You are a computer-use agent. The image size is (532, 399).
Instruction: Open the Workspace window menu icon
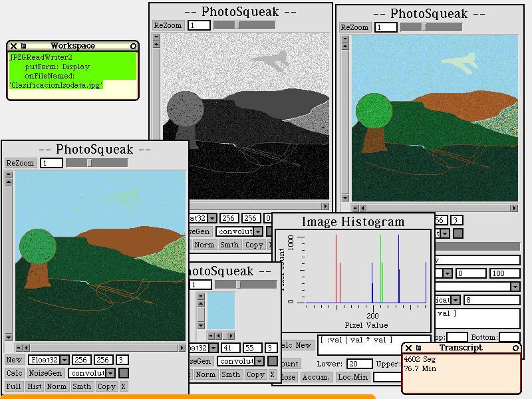click(x=24, y=46)
